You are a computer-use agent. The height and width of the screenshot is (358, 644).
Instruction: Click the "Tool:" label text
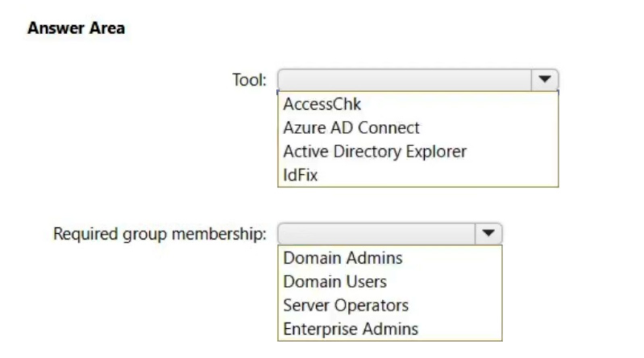pyautogui.click(x=249, y=80)
